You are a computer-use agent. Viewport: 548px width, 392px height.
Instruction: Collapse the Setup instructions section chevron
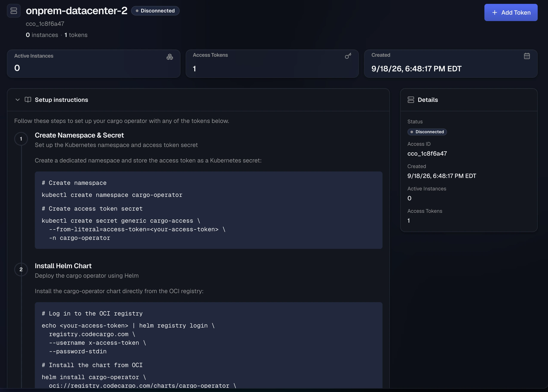tap(17, 100)
